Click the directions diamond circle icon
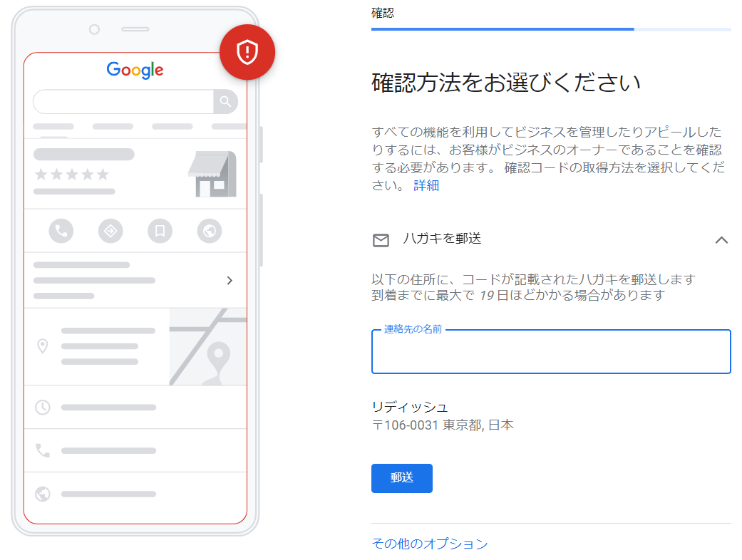 coord(110,231)
